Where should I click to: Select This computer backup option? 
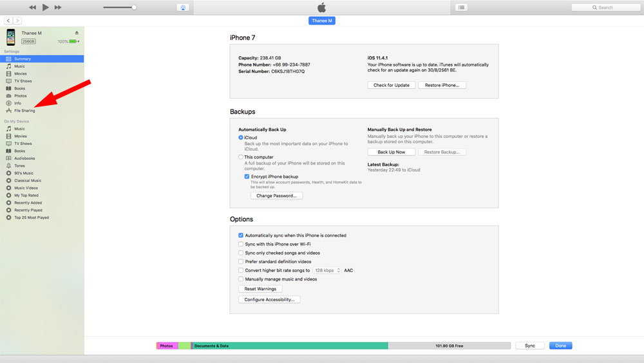(x=241, y=157)
